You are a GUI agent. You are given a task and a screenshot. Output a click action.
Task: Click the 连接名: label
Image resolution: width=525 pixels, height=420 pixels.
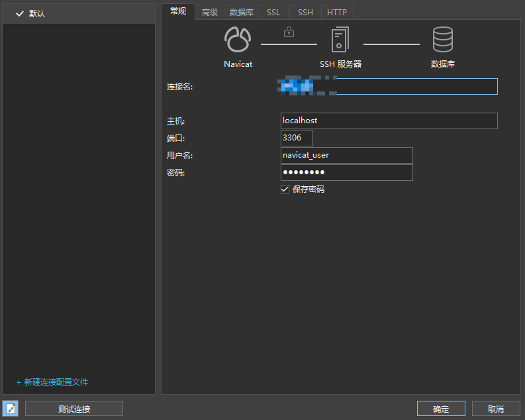180,87
